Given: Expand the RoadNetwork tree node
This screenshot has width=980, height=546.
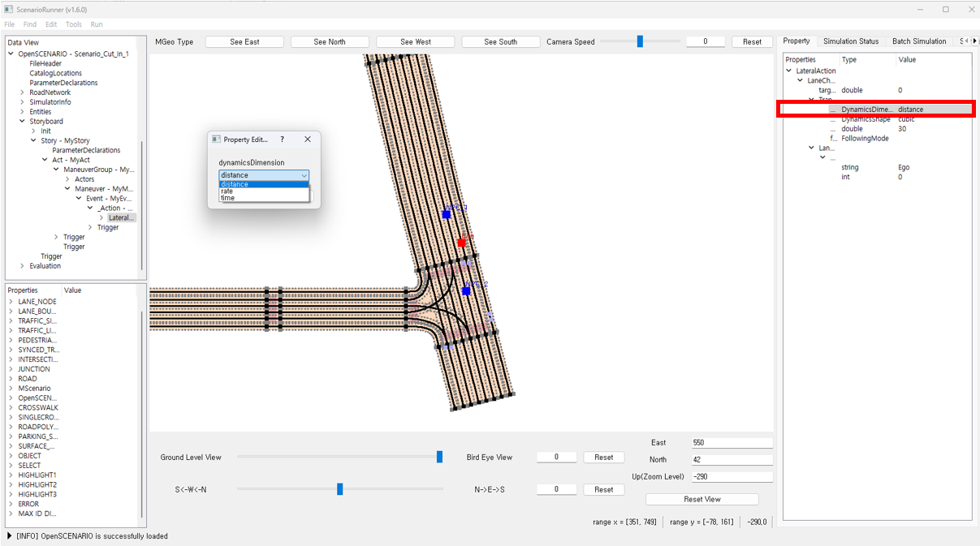Looking at the screenshot, I should pos(22,92).
